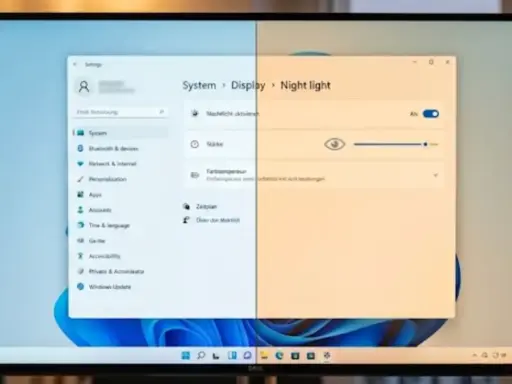The image size is (512, 384).
Task: Expand the Farbtemperatur section chevron
Action: click(x=435, y=175)
